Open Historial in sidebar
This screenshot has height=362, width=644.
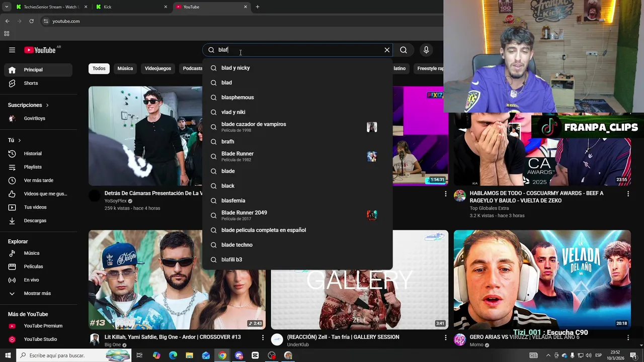(38, 154)
